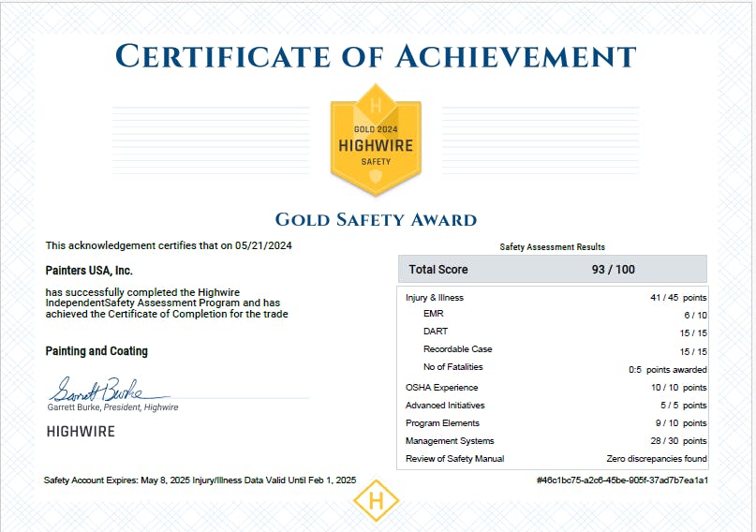The width and height of the screenshot is (756, 532).
Task: Select the trade Painting and Coating
Action: (x=96, y=351)
